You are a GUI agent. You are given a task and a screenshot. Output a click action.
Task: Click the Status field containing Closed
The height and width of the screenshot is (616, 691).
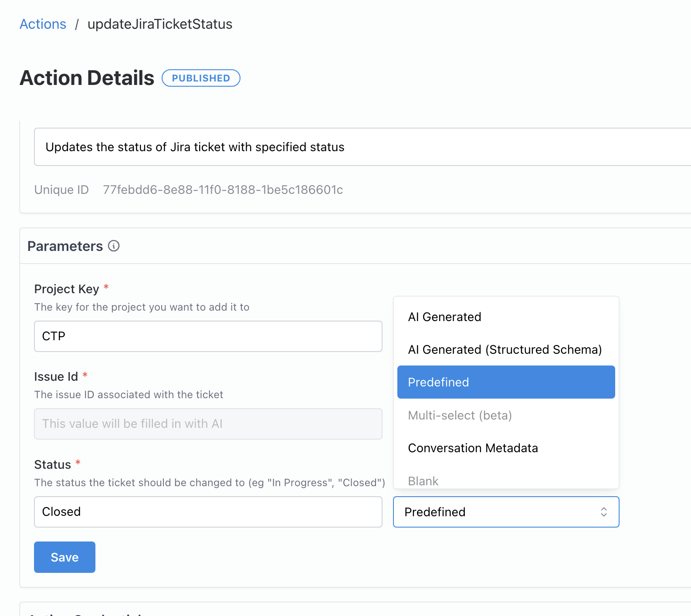pyautogui.click(x=208, y=512)
